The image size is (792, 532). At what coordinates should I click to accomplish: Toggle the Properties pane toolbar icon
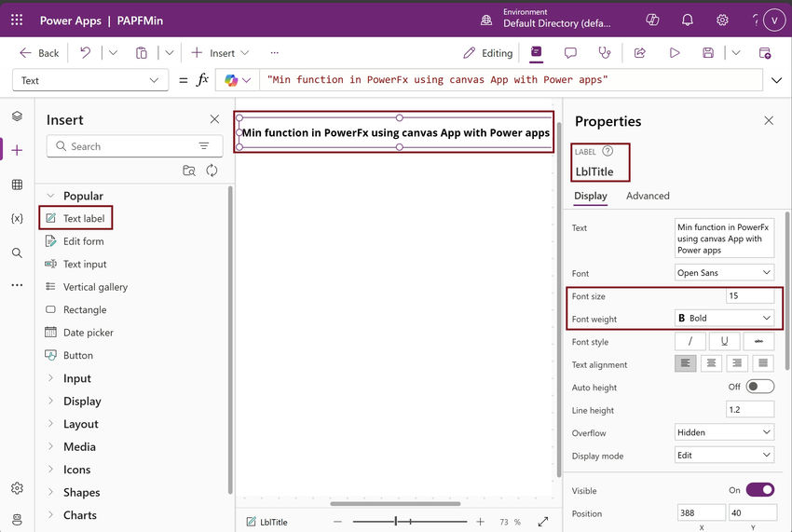point(536,52)
